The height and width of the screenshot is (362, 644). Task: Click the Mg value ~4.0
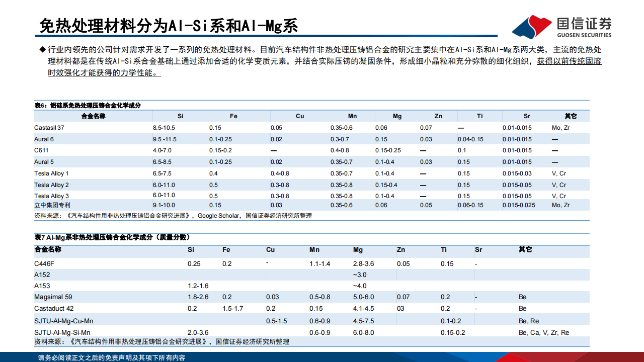360,286
